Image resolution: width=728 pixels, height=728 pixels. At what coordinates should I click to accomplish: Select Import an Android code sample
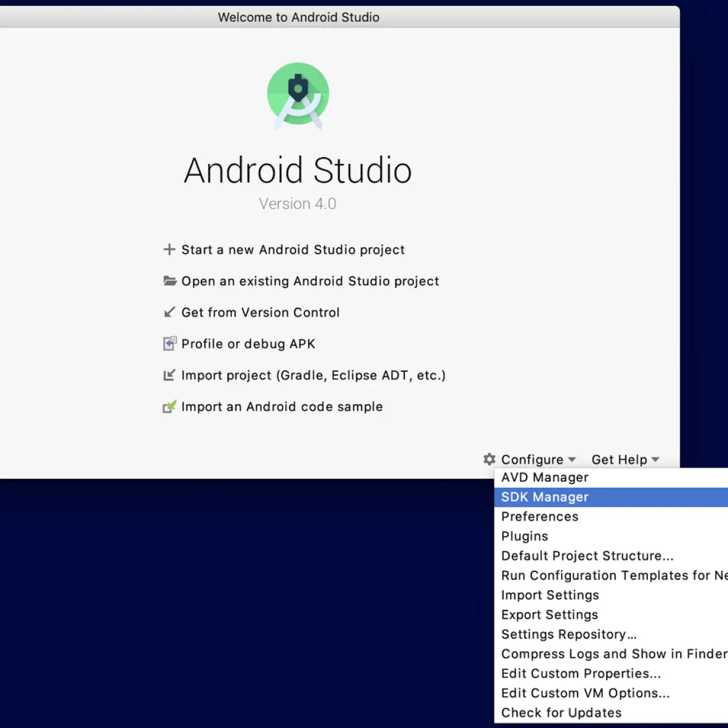[282, 406]
